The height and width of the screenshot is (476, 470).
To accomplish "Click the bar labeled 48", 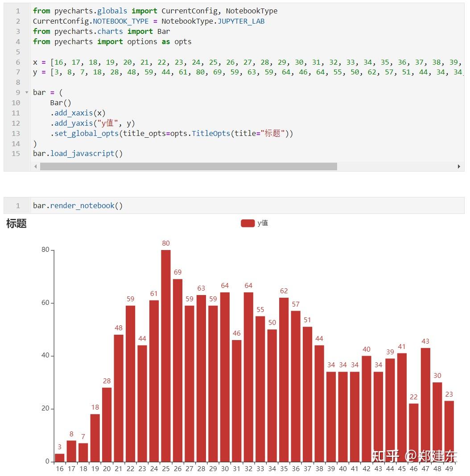I will 119,398.
